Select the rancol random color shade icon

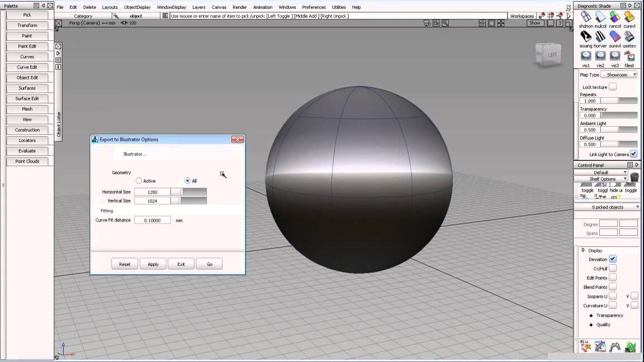615,17
